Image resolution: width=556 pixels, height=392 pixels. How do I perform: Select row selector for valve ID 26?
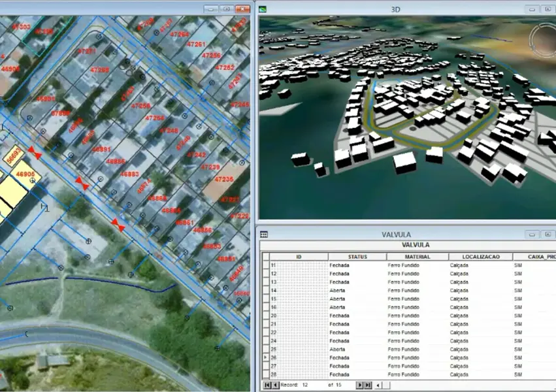[266, 357]
